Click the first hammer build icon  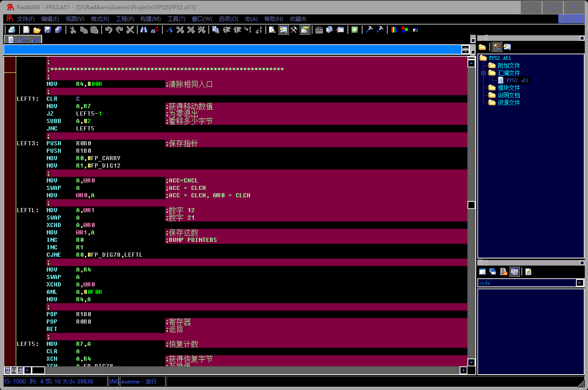(x=369, y=30)
